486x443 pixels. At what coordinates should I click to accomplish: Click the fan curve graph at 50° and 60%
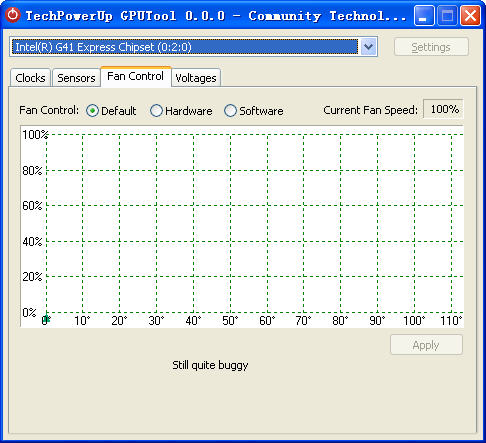230,205
